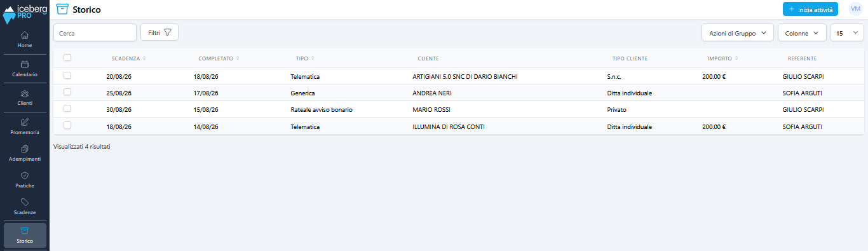Open Promemoria from the sidebar
Screen dimensions: 868x251
point(25,126)
